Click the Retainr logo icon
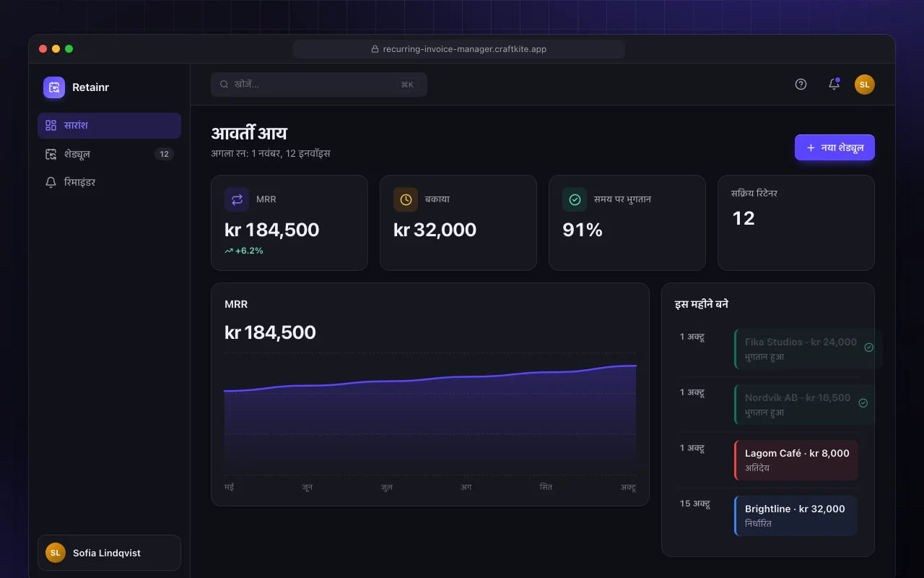The image size is (924, 578). pos(54,87)
